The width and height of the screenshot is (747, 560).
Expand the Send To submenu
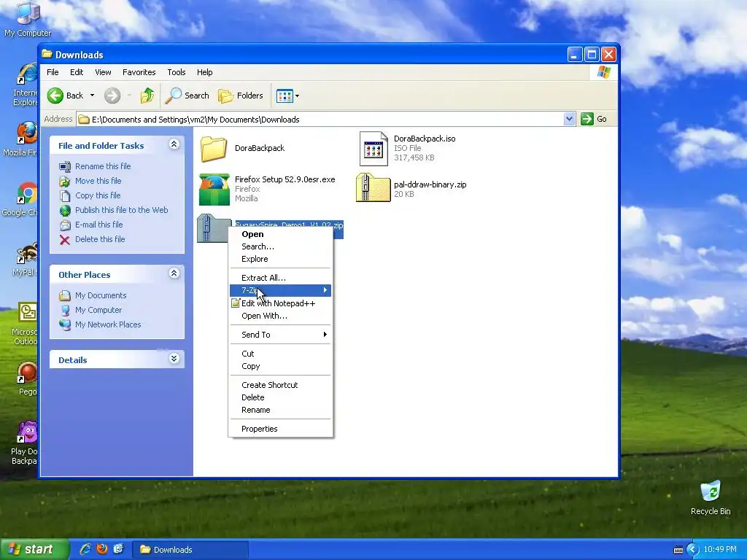click(280, 335)
